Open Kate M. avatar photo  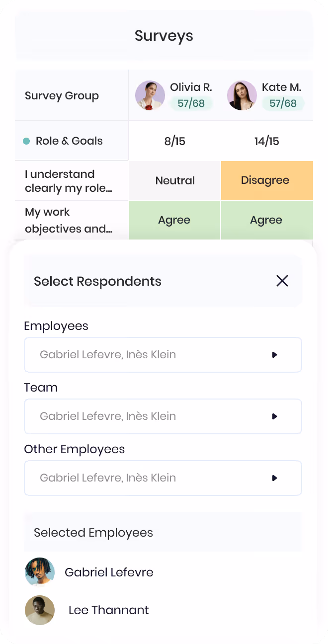tap(242, 95)
